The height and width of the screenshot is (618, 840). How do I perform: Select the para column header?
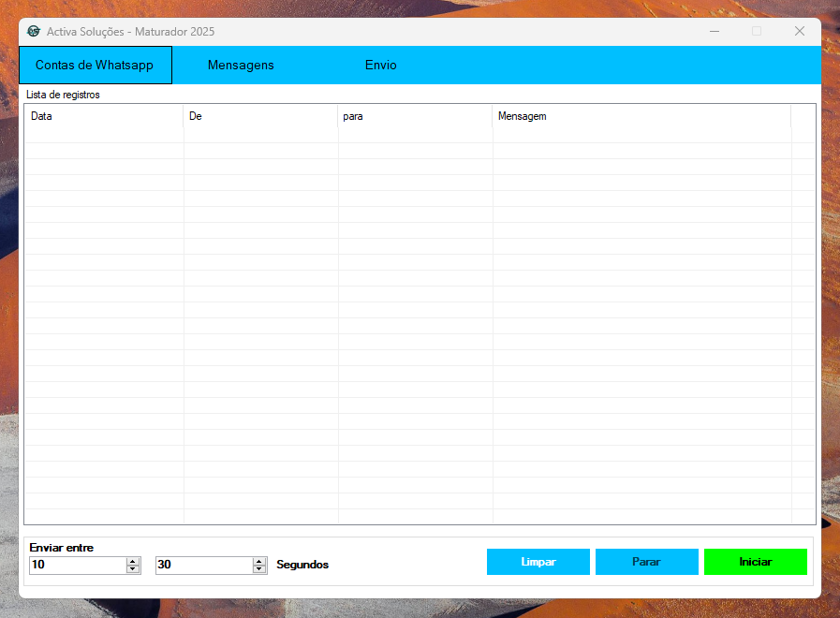[415, 116]
